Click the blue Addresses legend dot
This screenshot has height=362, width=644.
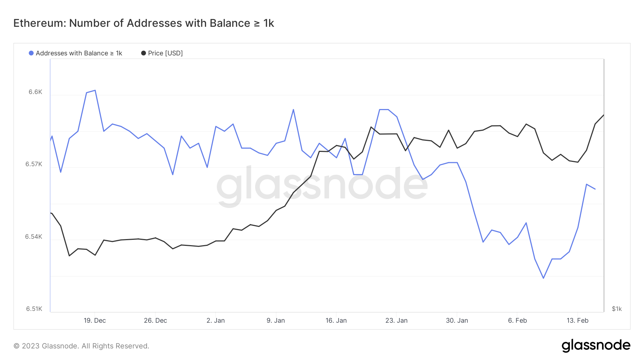31,53
